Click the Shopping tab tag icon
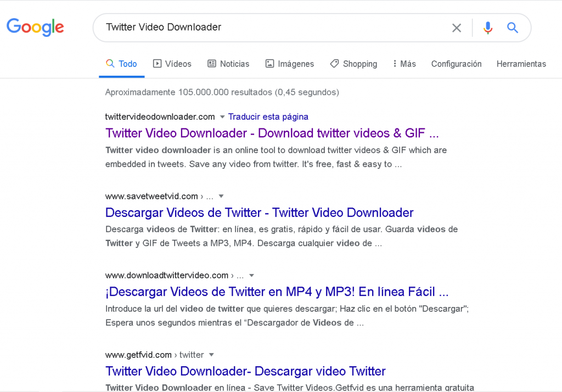The width and height of the screenshot is (562, 392). coord(334,64)
